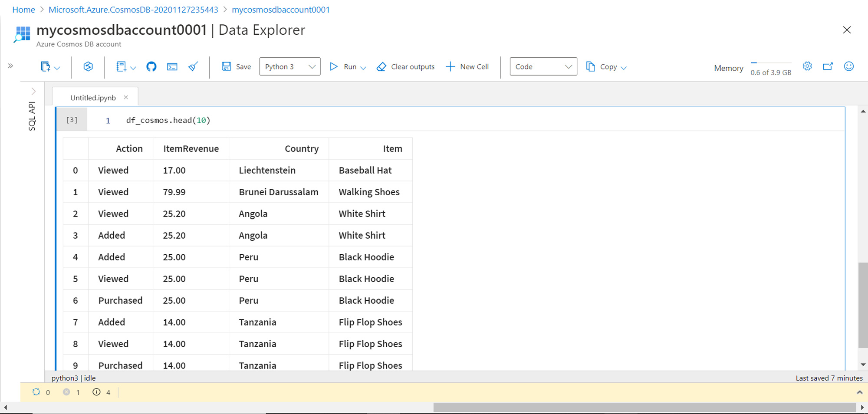The width and height of the screenshot is (868, 414).
Task: Click the Enable Azure Synapse Link icon
Action: (x=88, y=67)
